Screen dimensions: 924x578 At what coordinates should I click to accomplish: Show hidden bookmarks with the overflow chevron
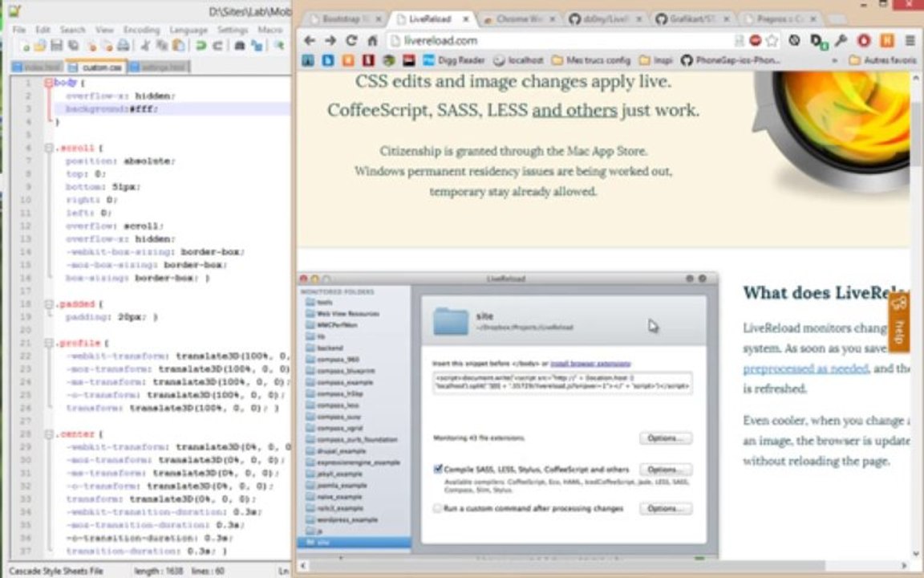tap(834, 60)
